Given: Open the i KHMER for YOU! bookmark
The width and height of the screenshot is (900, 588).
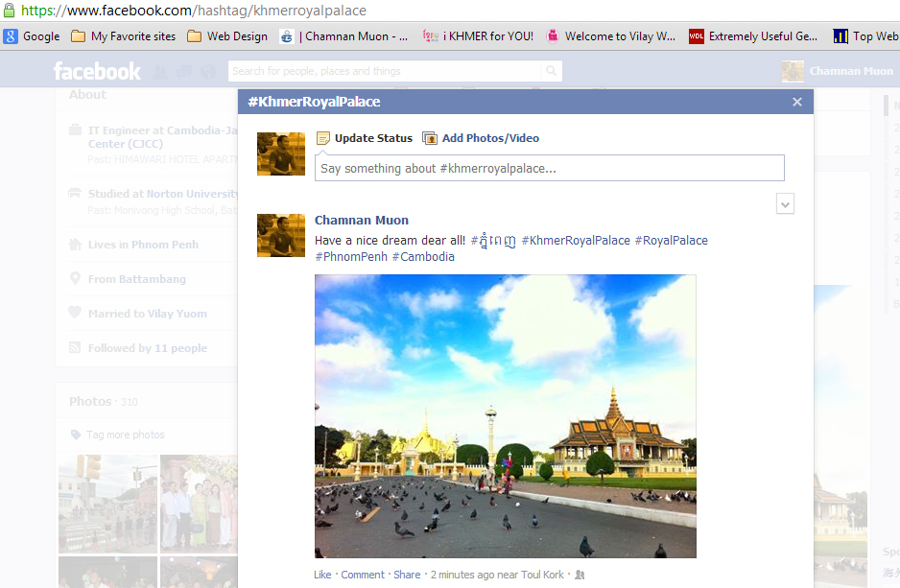Looking at the screenshot, I should point(478,36).
